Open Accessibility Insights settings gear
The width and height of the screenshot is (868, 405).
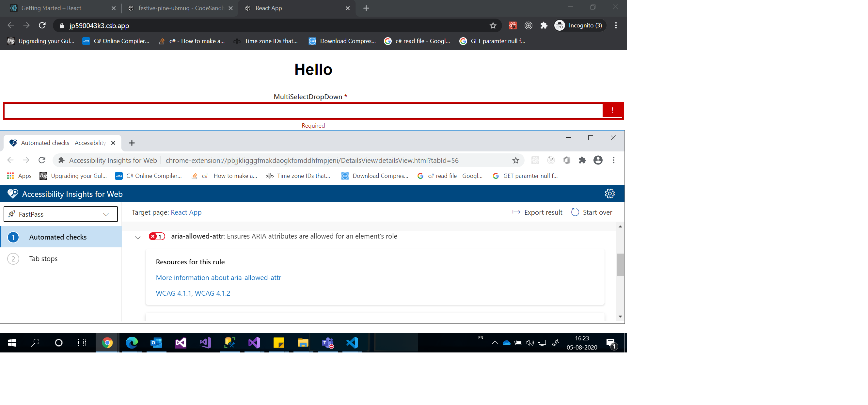(x=609, y=194)
